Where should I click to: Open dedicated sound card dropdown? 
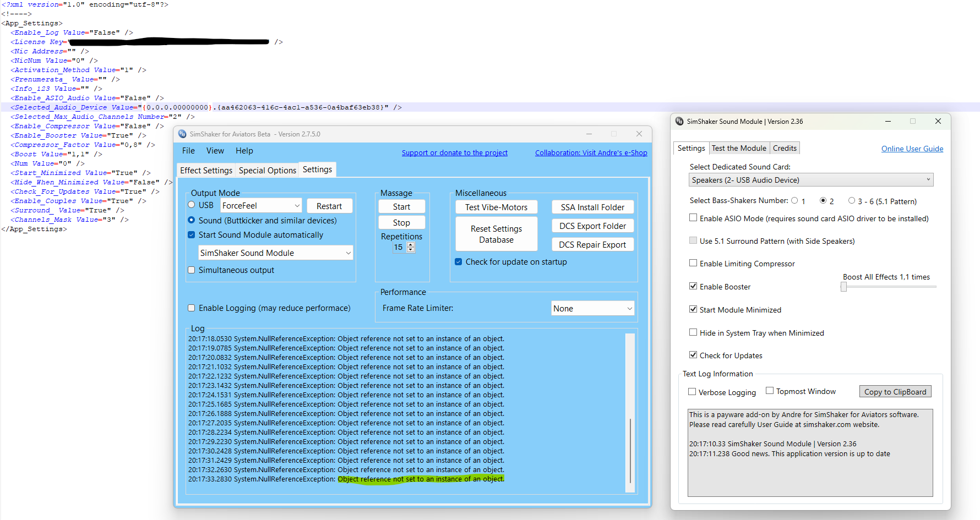[810, 180]
